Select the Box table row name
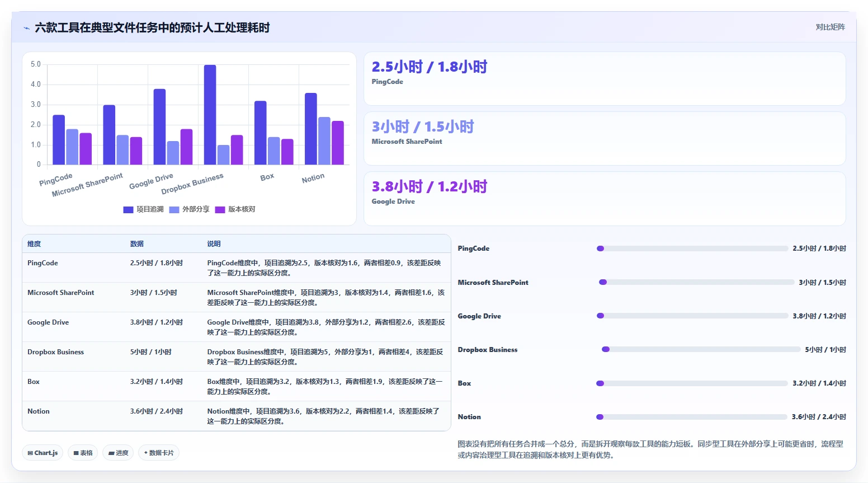This screenshot has width=868, height=483. click(34, 382)
